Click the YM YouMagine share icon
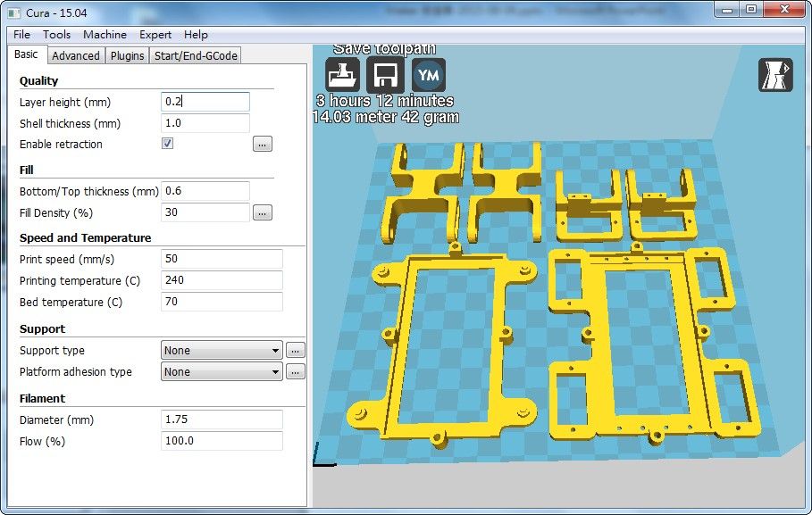This screenshot has width=812, height=515. pos(429,75)
